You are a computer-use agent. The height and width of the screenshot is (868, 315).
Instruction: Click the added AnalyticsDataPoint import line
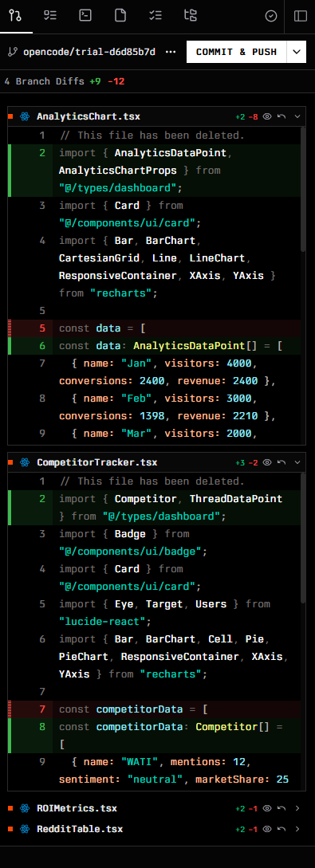pyautogui.click(x=155, y=171)
